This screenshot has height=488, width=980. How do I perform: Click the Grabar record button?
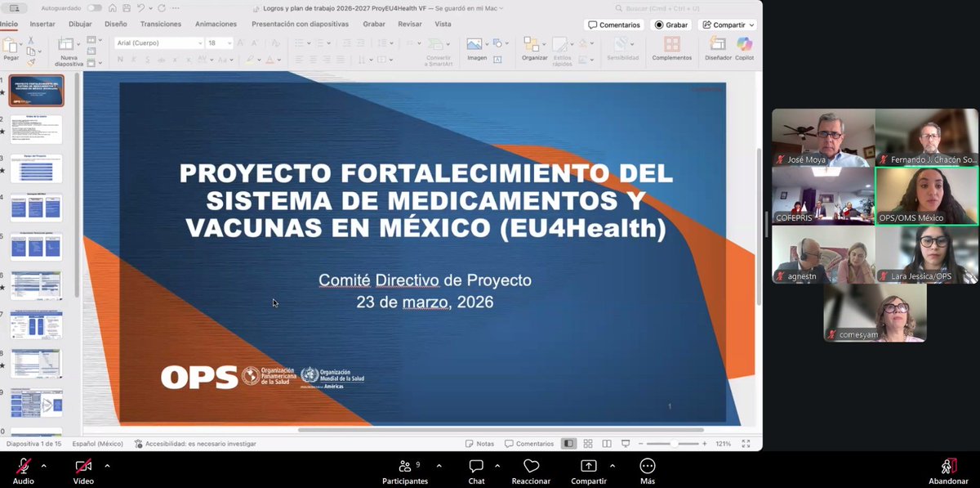[x=671, y=25]
